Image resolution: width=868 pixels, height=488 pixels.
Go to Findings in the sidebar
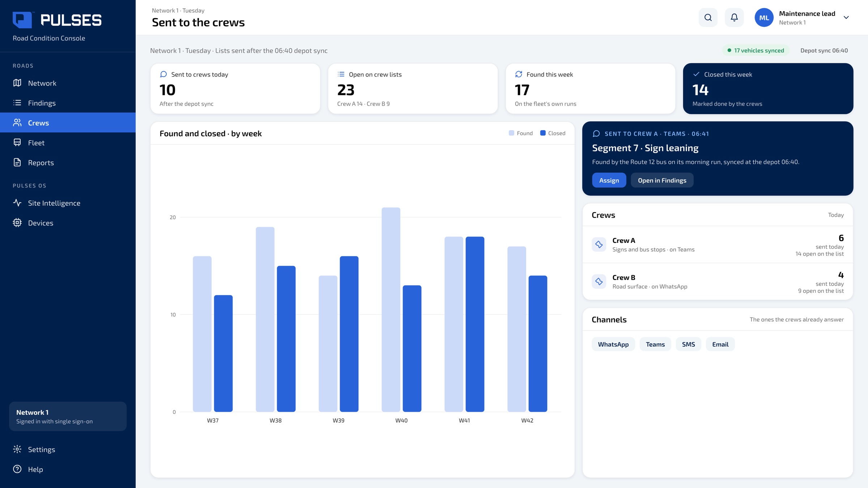pyautogui.click(x=68, y=103)
